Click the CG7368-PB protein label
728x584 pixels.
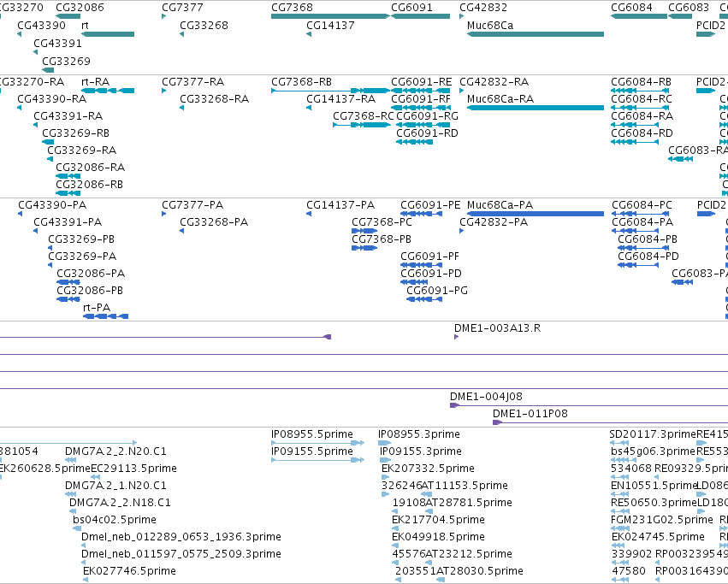click(382, 239)
